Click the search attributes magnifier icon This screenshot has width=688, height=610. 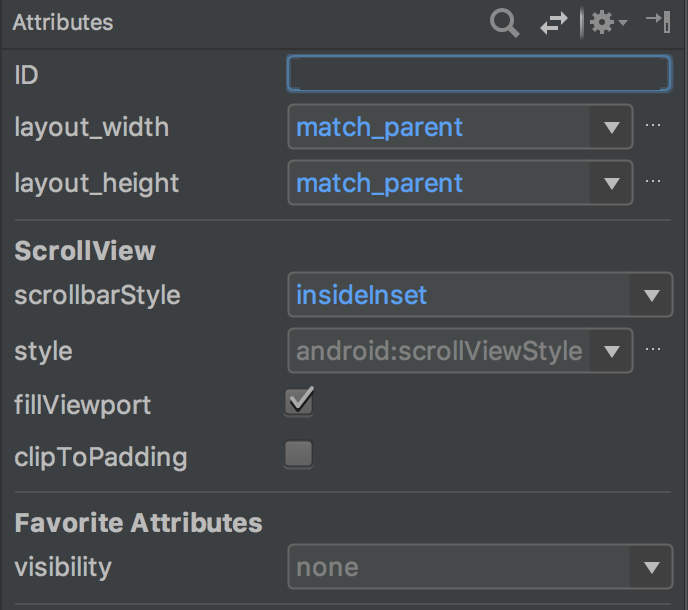tap(505, 23)
